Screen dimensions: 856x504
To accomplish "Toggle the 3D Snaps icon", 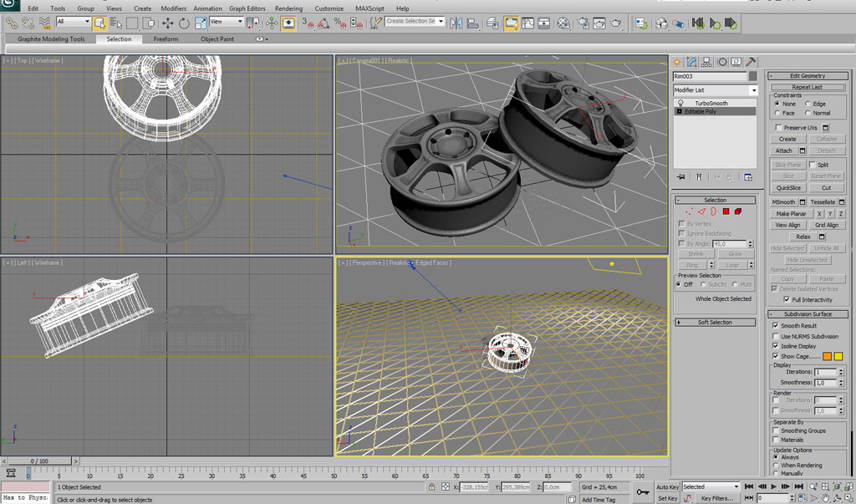I will pyautogui.click(x=308, y=23).
